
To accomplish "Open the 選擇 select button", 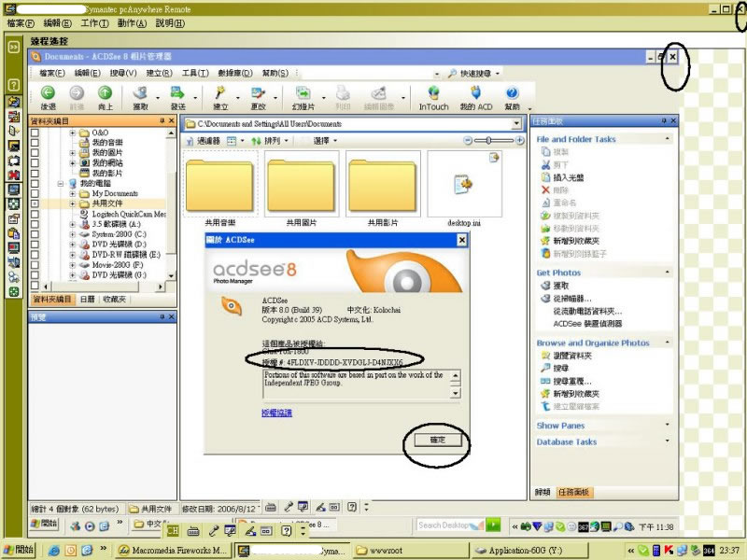I will tap(323, 141).
